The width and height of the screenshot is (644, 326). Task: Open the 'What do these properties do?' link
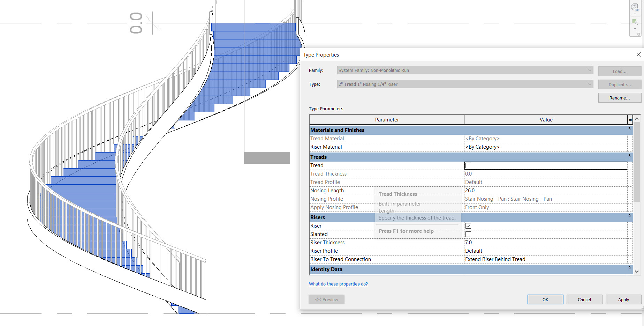pos(338,284)
